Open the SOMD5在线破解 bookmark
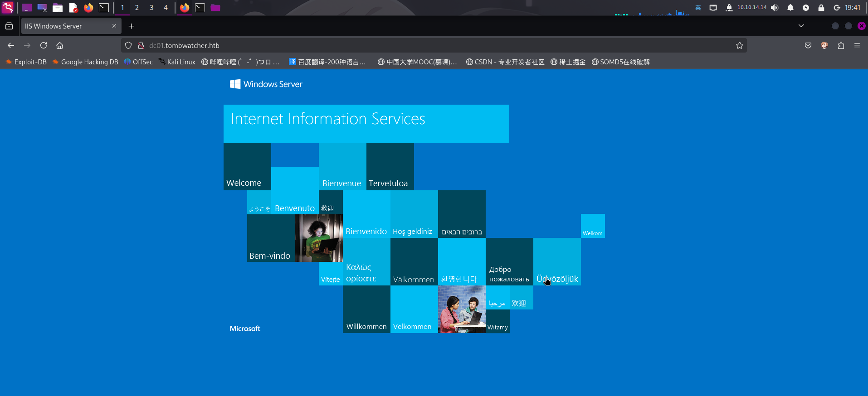Viewport: 868px width, 396px height. tap(620, 62)
